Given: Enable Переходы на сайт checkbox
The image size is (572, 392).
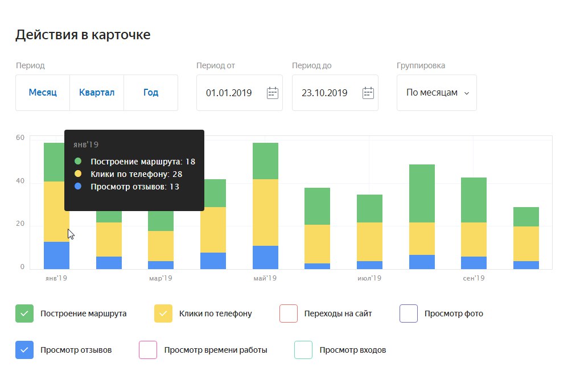Looking at the screenshot, I should tap(289, 313).
